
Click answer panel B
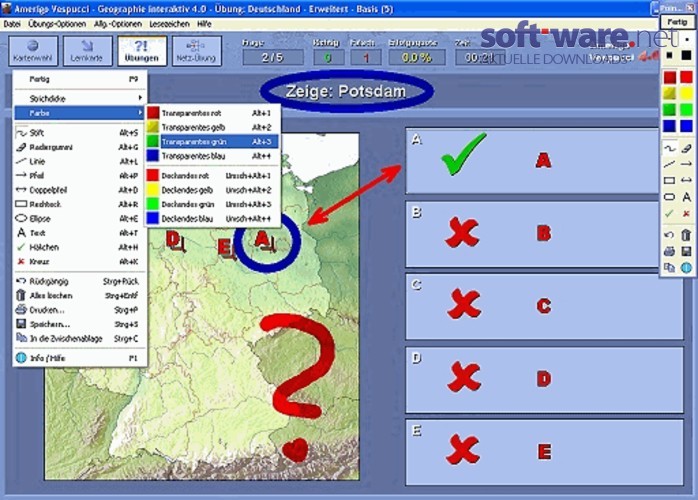coord(532,234)
